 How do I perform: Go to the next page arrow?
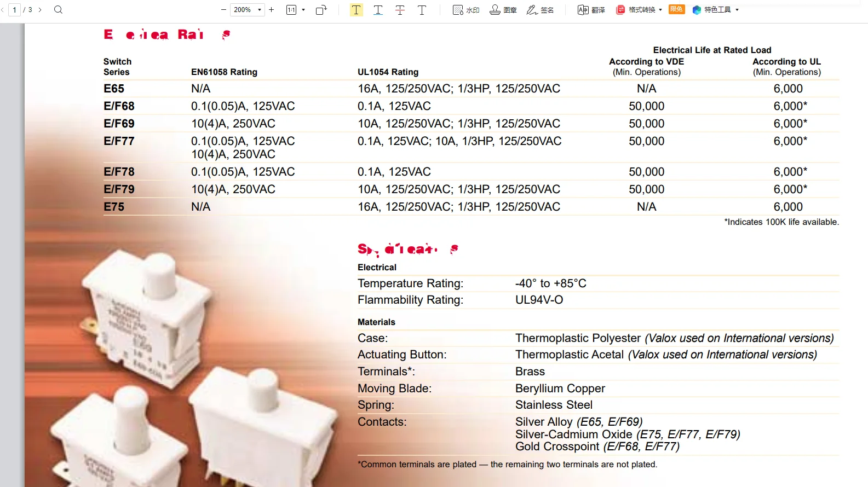click(x=40, y=10)
